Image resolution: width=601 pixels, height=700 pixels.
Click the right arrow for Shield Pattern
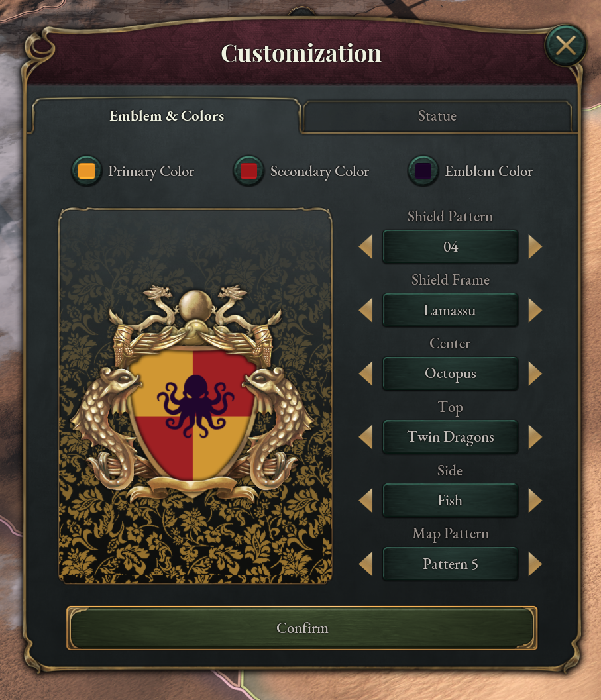click(x=535, y=247)
